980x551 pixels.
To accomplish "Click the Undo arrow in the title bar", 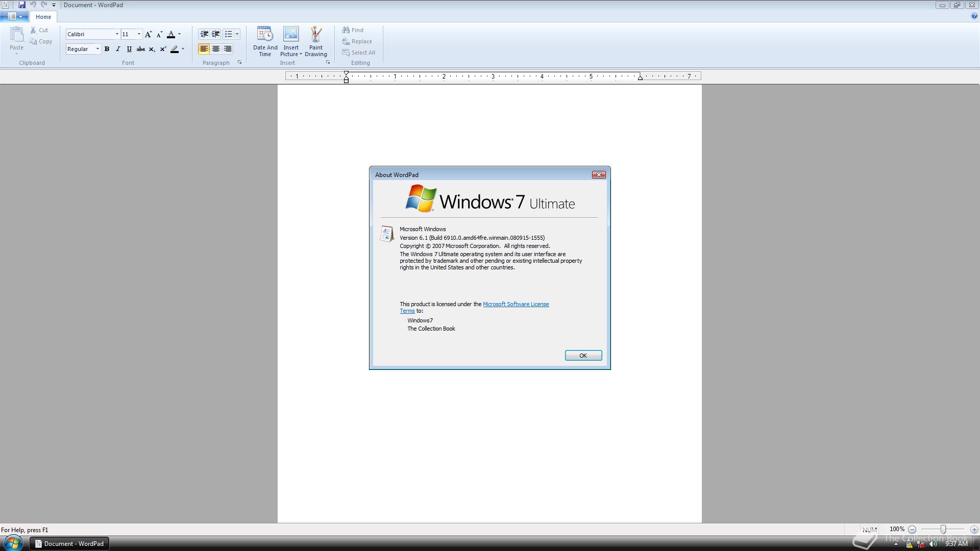I will coord(33,5).
